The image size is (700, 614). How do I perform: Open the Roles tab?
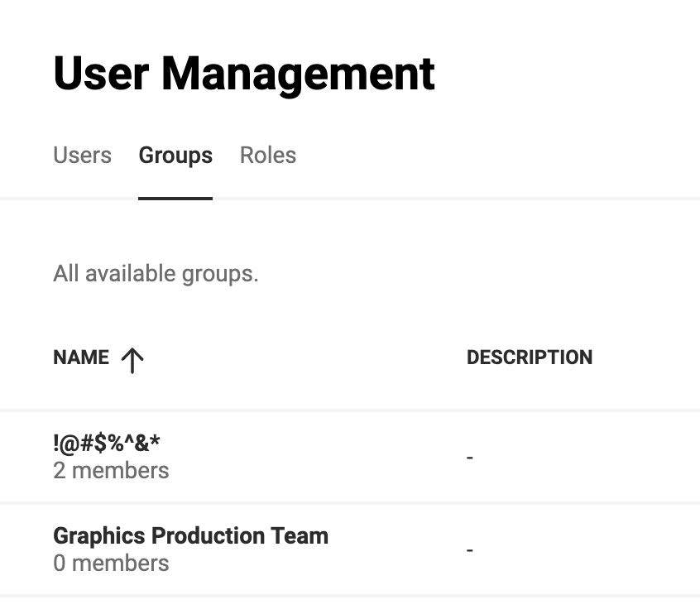(x=268, y=156)
